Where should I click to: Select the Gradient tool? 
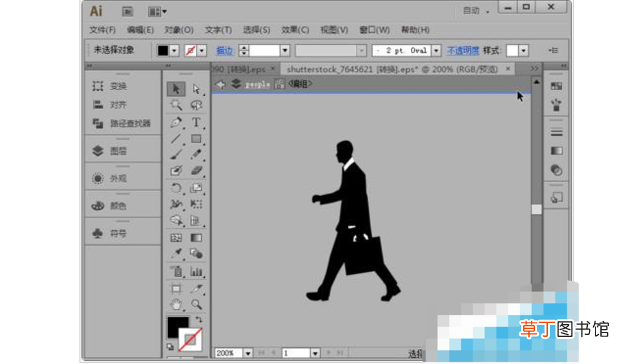click(x=196, y=238)
